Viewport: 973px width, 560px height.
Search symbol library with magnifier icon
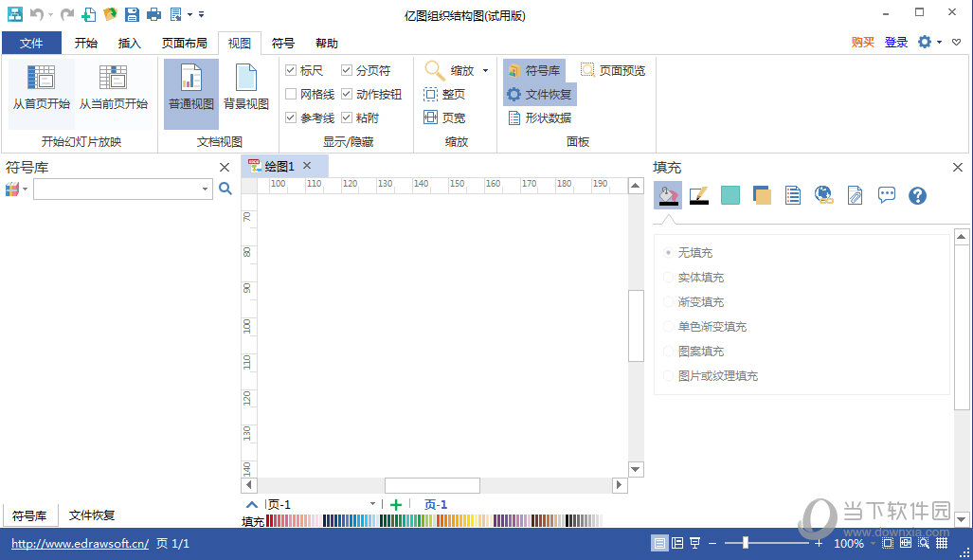(x=225, y=189)
